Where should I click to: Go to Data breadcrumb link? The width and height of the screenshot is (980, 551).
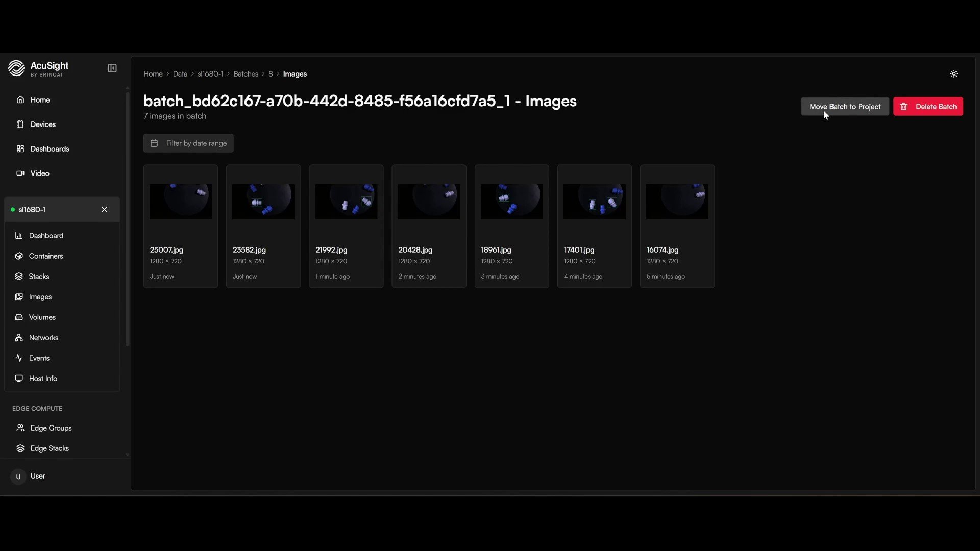[180, 74]
